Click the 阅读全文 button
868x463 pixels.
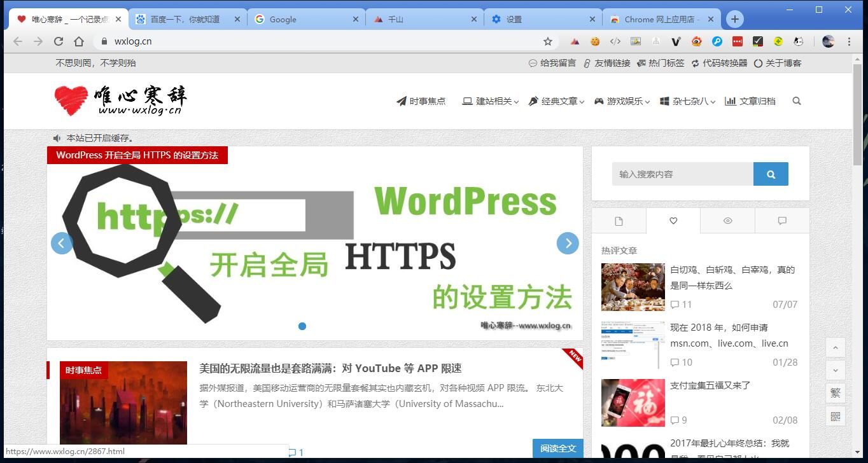click(558, 448)
